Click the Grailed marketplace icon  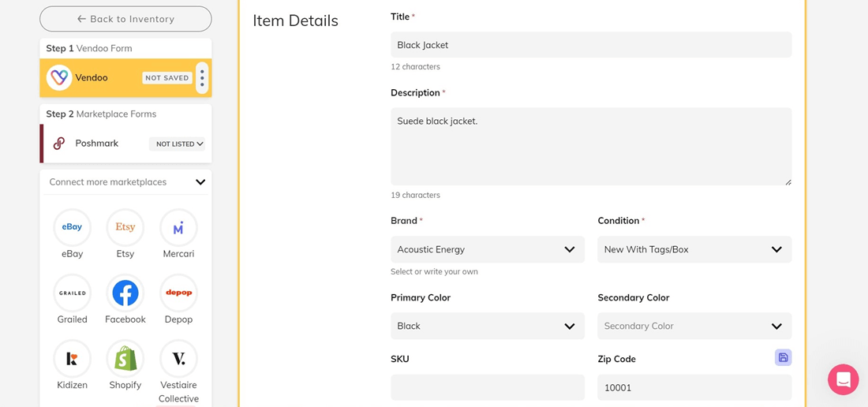(x=72, y=293)
